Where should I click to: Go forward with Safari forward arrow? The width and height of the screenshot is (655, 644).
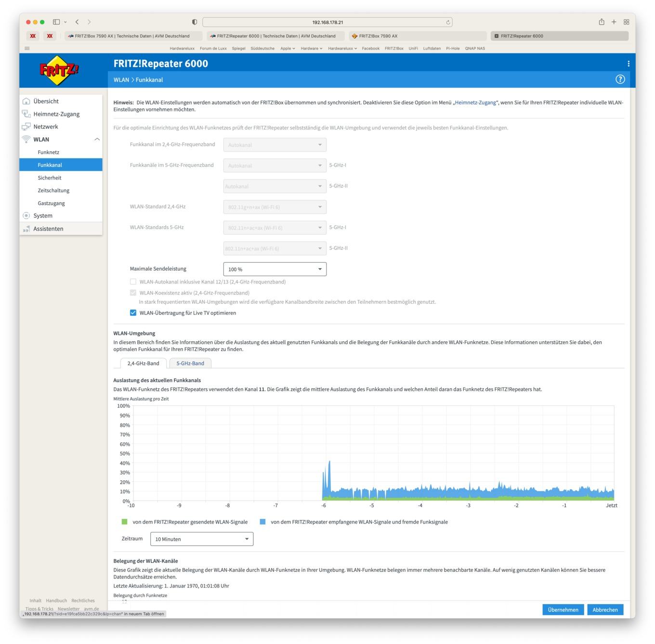pyautogui.click(x=89, y=22)
